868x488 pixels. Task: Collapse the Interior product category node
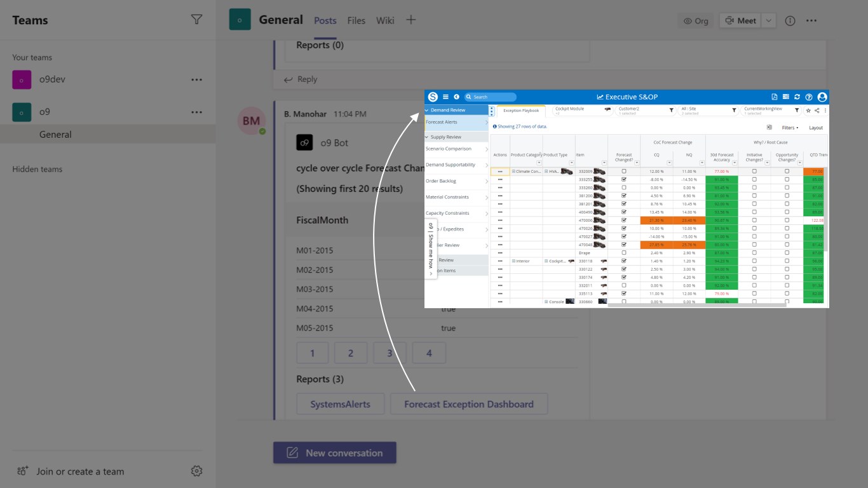pyautogui.click(x=513, y=261)
